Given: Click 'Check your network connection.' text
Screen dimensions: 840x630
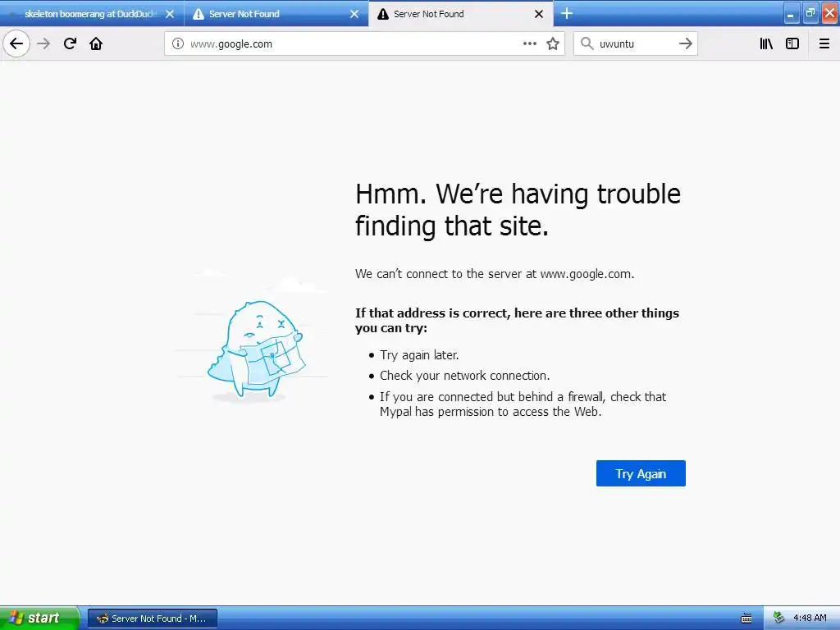Looking at the screenshot, I should tap(465, 376).
